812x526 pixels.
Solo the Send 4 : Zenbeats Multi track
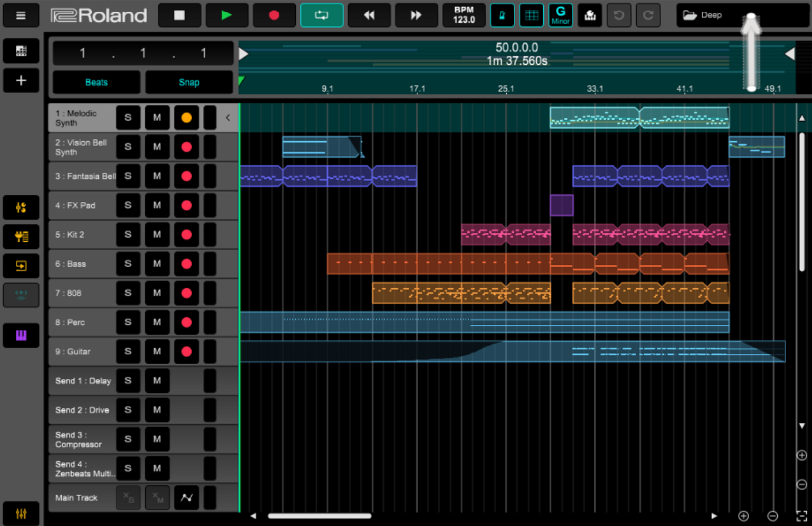[128, 468]
